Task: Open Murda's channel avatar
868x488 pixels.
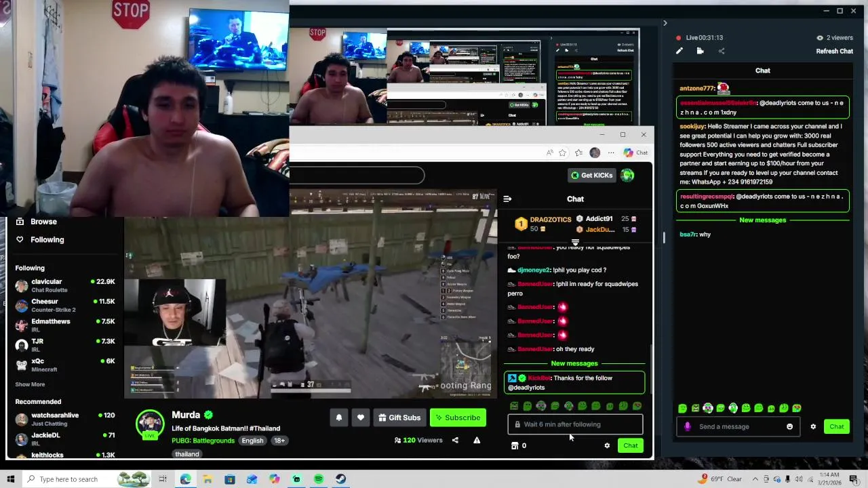Action: (150, 425)
